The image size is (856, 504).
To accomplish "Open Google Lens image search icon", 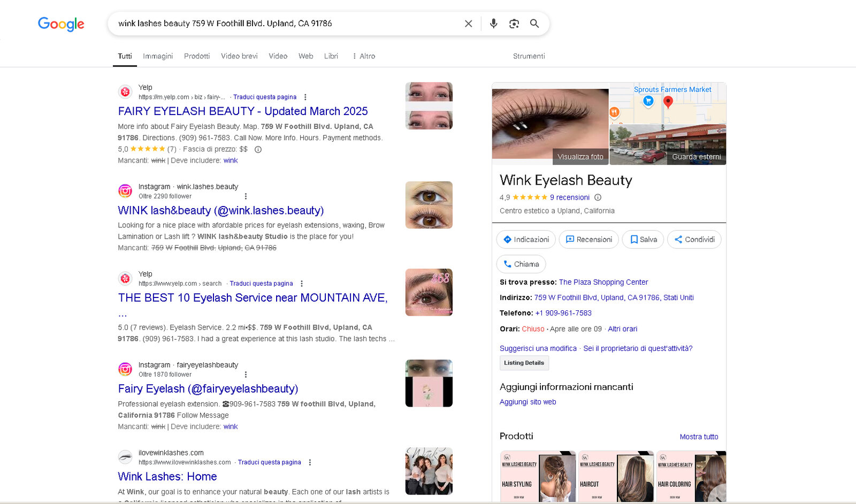I will coord(514,24).
